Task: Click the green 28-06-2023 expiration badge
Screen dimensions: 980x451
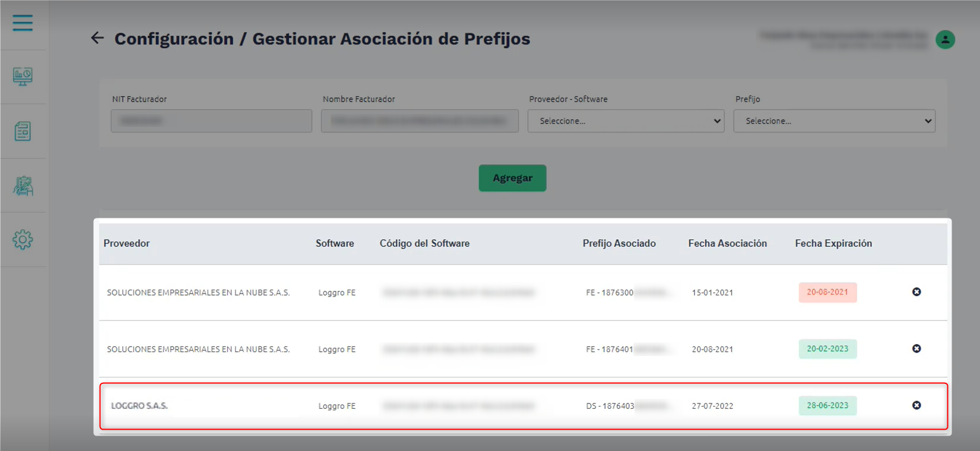Action: (827, 406)
